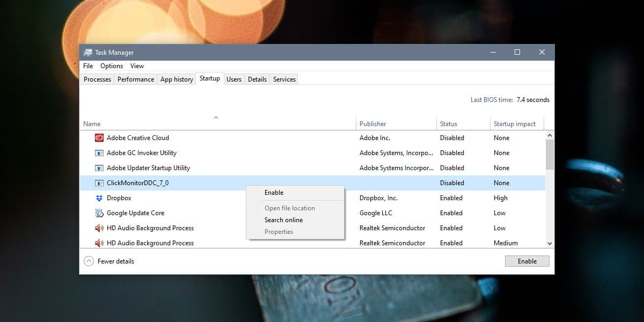Viewport: 644px width, 322px height.
Task: Select the Adobe Updater Startup Utility name
Action: tap(148, 168)
